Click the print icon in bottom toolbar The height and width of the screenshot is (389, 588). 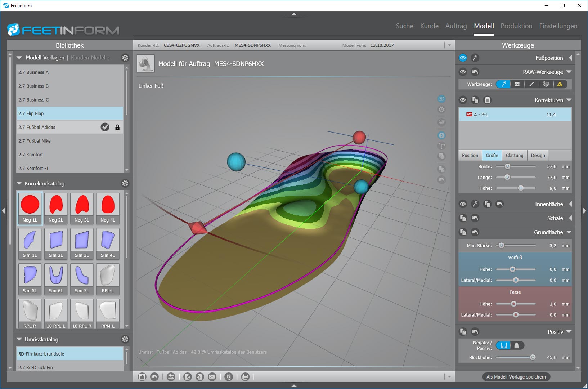tap(245, 377)
